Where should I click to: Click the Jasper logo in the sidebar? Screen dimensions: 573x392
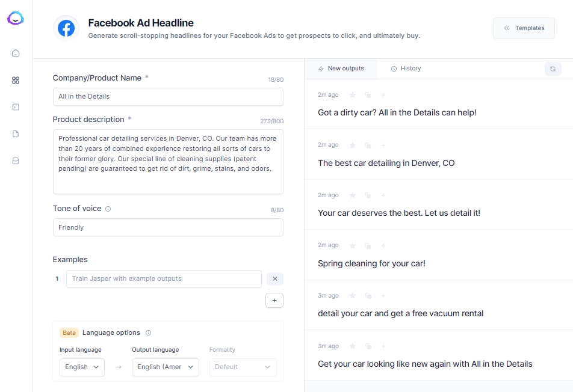point(16,18)
